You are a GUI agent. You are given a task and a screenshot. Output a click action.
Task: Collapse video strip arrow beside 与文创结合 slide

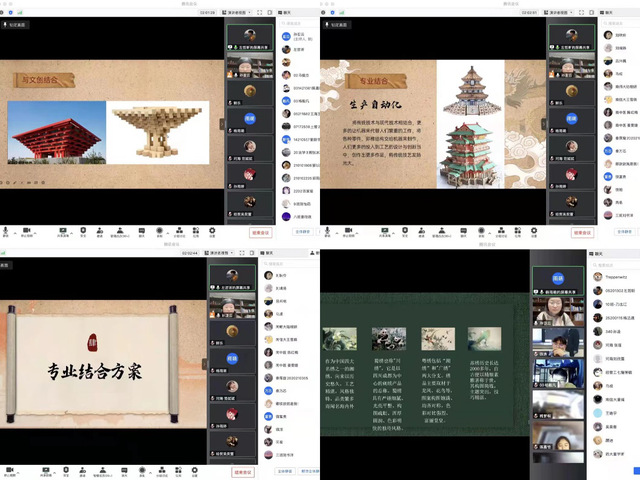click(x=222, y=125)
